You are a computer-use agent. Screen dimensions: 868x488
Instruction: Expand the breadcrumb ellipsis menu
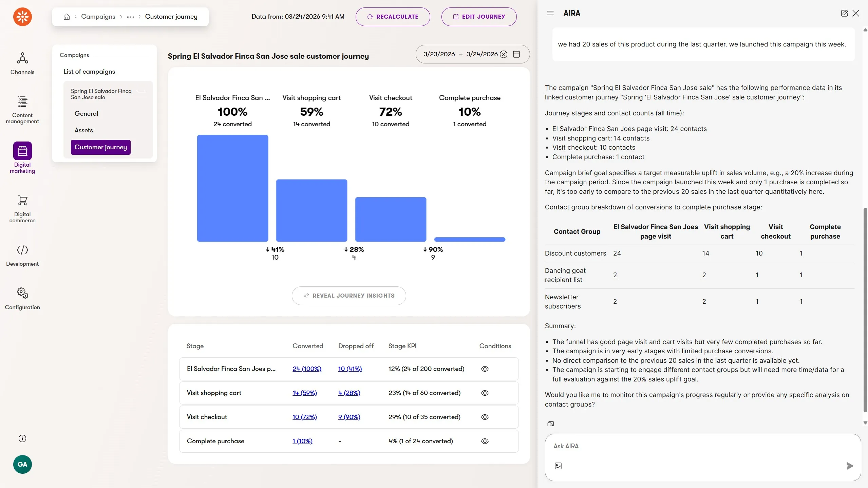130,17
